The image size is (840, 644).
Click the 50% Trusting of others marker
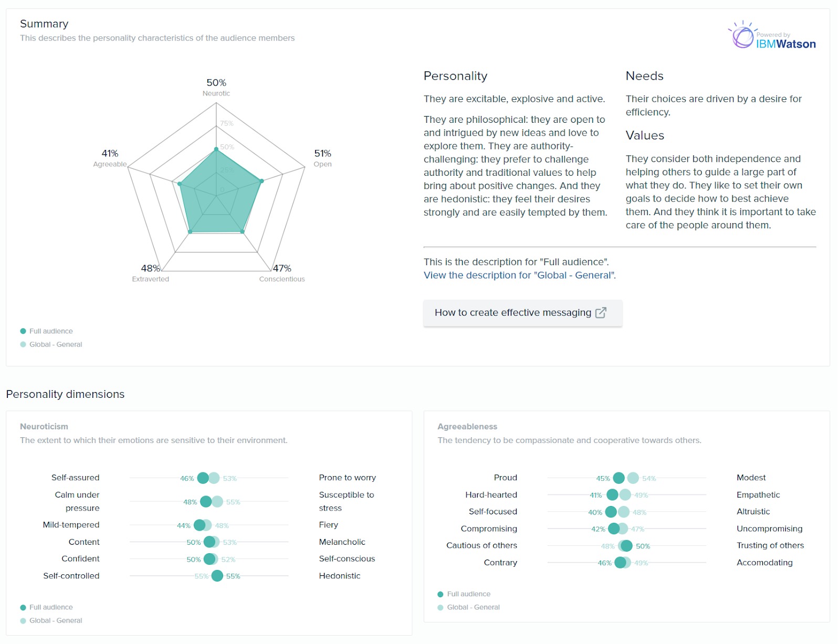click(626, 546)
